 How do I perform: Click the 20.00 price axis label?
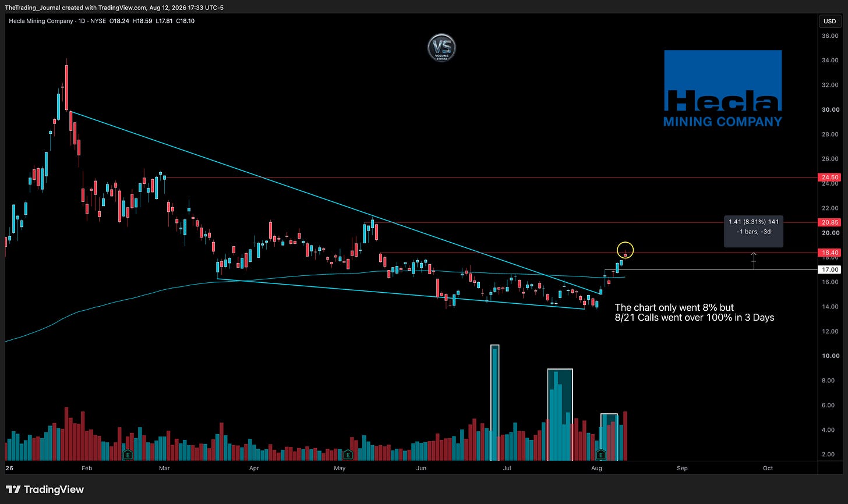coord(829,233)
